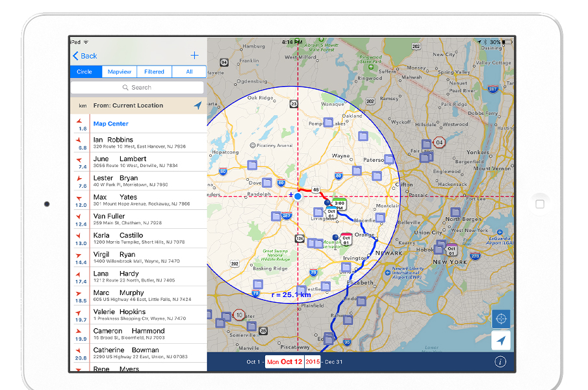Viewport: 588px width, 390px height.
Task: Open the Mon Oct 12 date selector
Action: (285, 360)
